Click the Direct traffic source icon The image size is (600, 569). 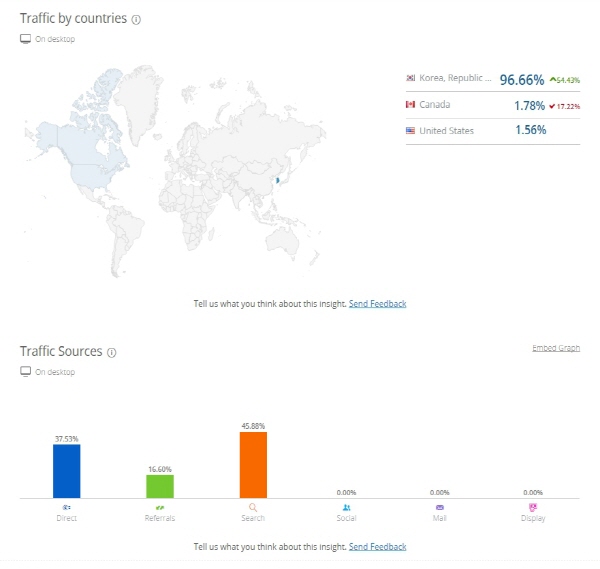point(67,507)
